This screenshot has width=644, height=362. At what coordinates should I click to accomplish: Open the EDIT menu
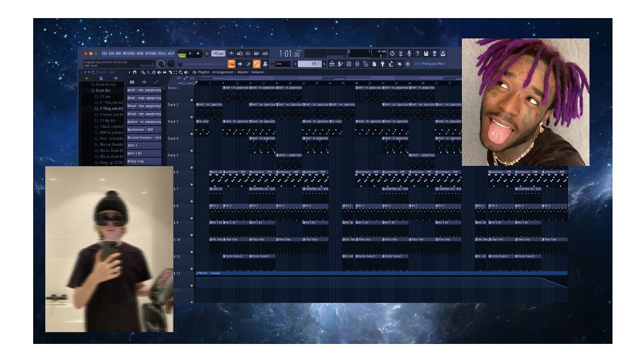point(111,53)
